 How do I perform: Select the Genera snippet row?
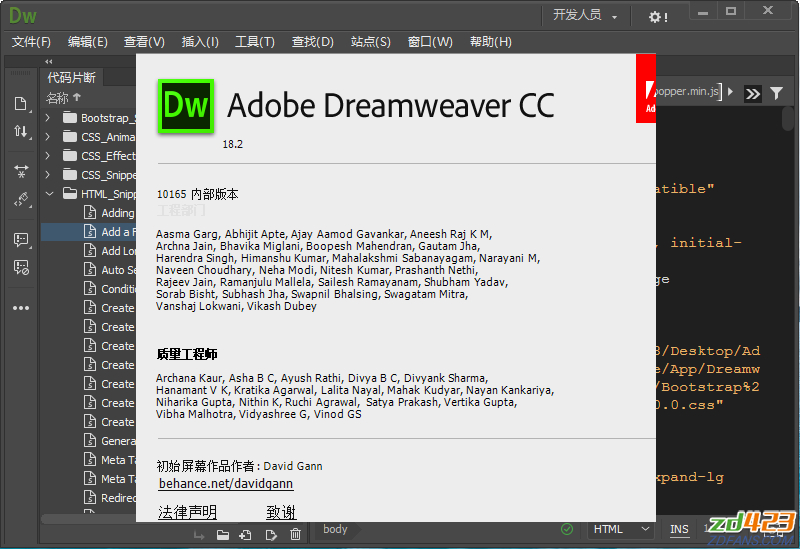(88, 441)
